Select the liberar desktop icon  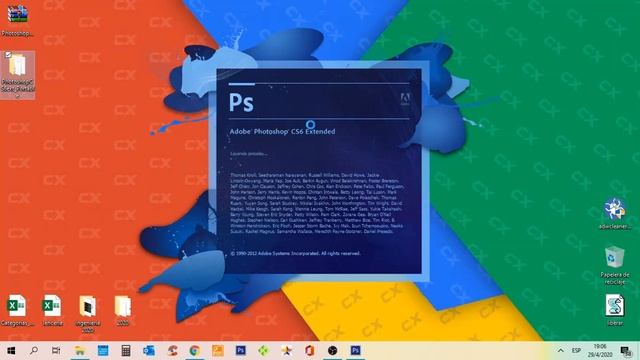coord(615,310)
